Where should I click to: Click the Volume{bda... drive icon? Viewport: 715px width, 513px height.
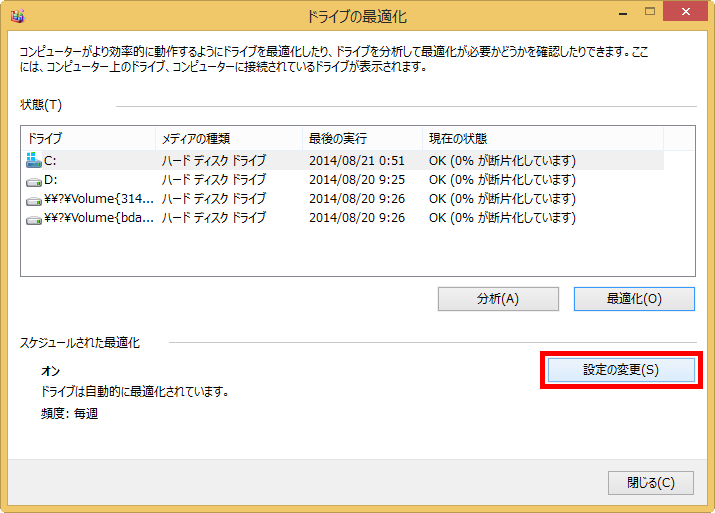[34, 220]
